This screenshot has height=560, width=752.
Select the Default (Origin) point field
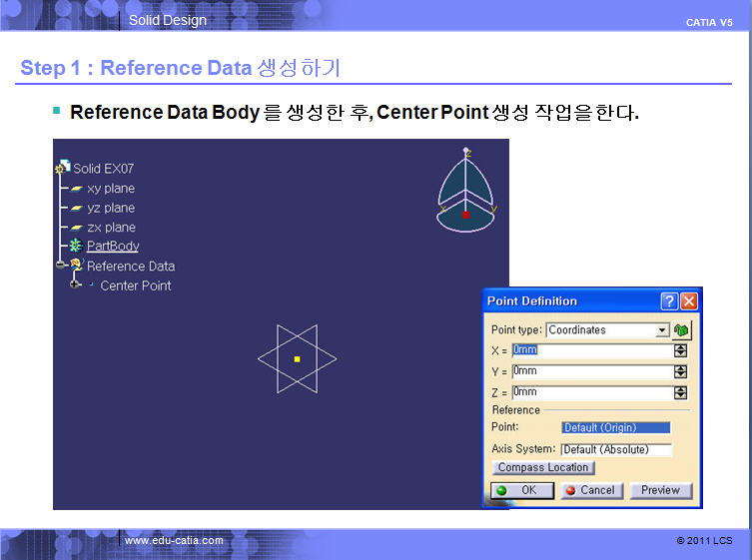click(x=616, y=427)
